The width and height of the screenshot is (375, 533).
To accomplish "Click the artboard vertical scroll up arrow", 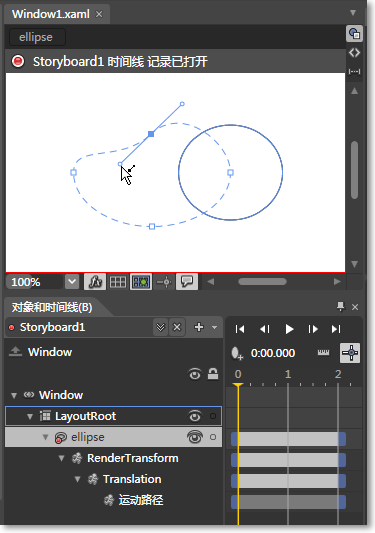I will coord(354,91).
